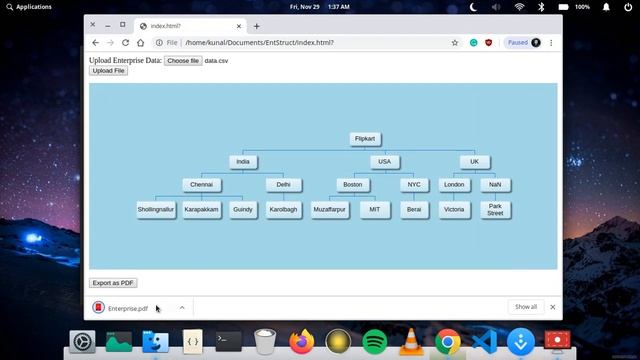Screen dimensions: 640x360
Task: Expand the Enterprise.pdf download options chevron
Action: (x=182, y=308)
